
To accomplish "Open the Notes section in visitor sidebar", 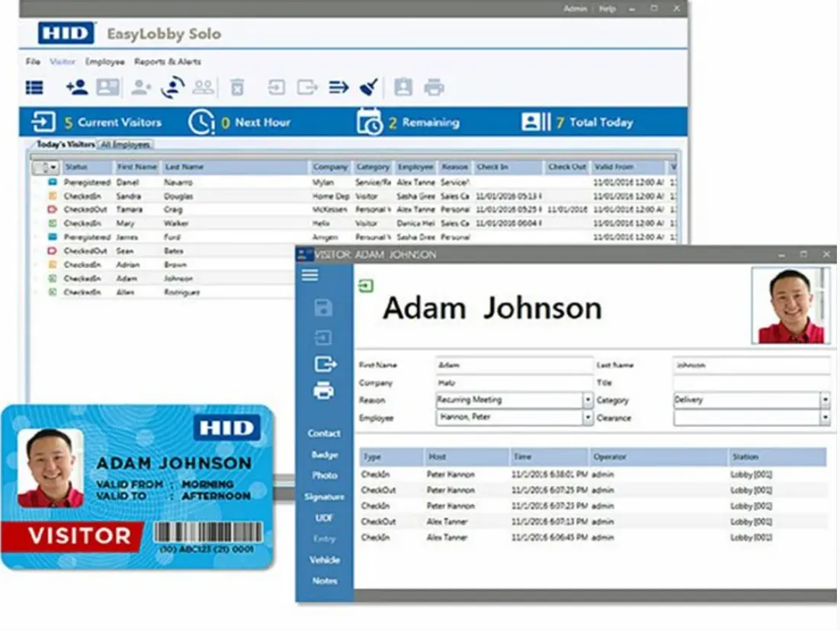I will pyautogui.click(x=325, y=580).
